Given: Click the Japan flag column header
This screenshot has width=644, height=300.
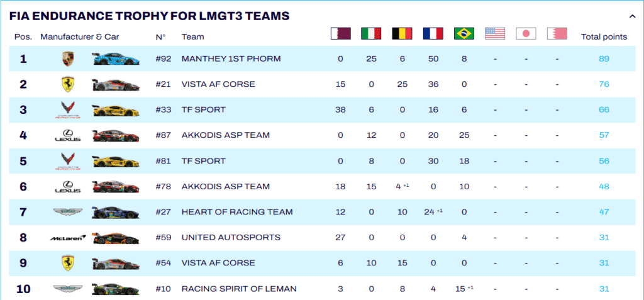Looking at the screenshot, I should [x=525, y=34].
